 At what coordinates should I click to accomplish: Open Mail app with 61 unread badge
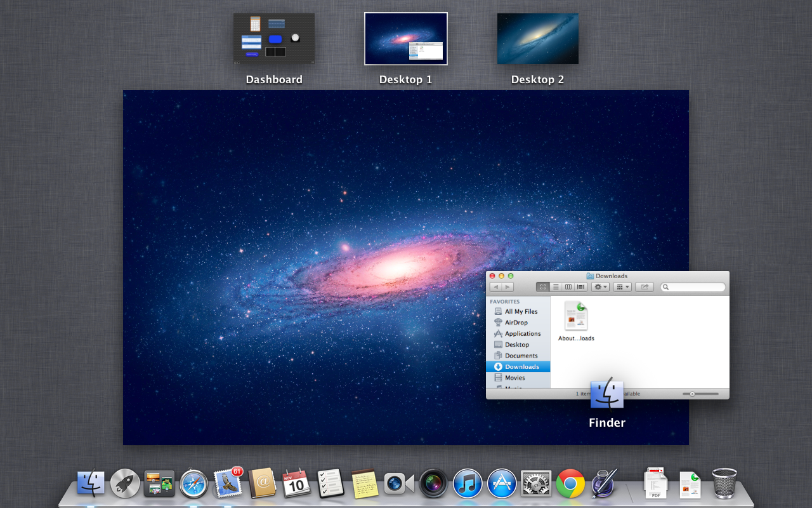click(228, 483)
